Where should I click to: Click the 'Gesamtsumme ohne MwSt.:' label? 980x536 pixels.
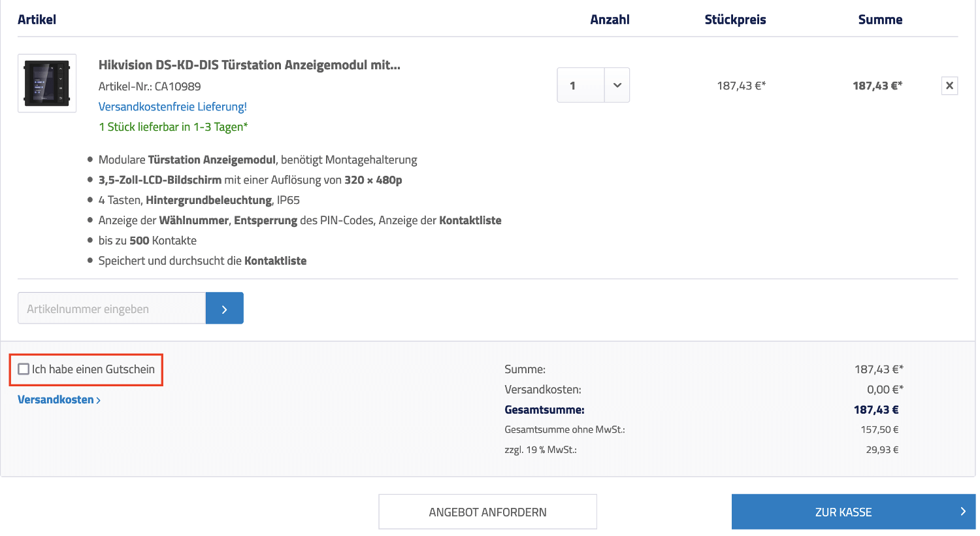coord(564,429)
